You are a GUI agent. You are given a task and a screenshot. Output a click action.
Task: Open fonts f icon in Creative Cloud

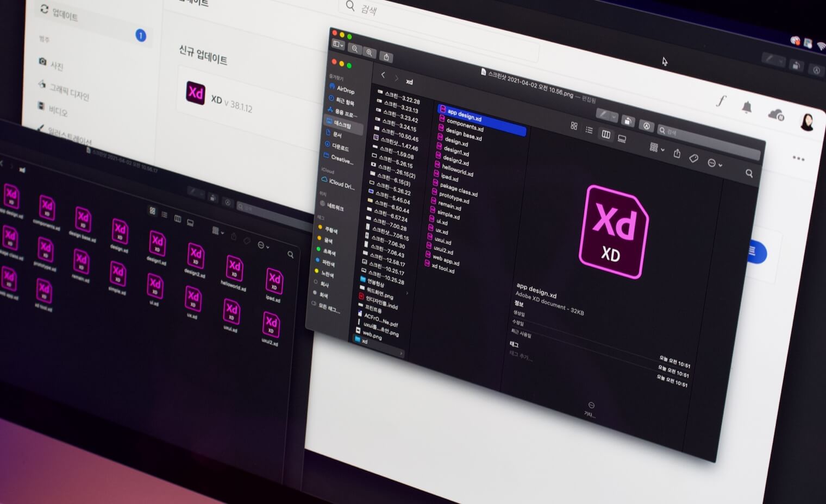point(721,100)
